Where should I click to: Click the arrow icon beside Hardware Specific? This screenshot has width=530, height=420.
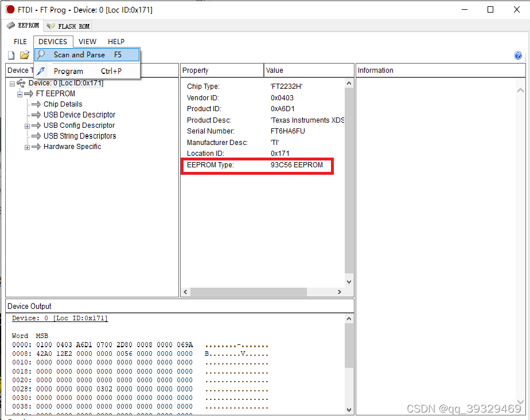[36, 147]
